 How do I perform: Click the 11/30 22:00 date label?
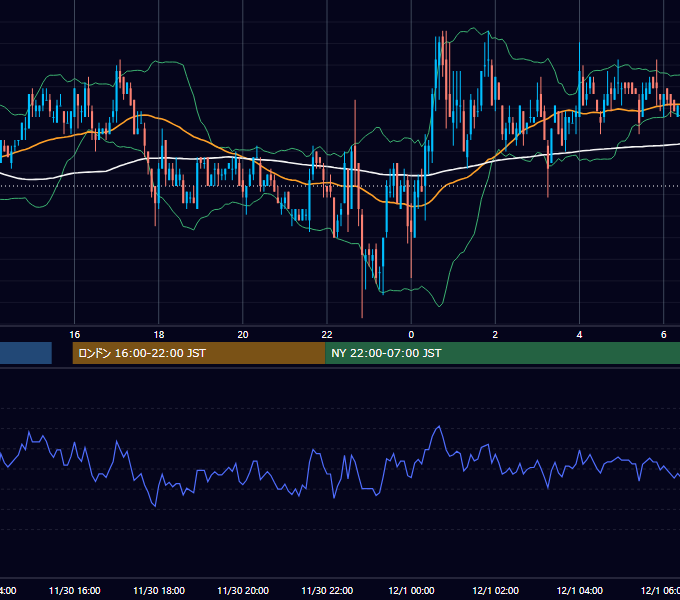click(x=327, y=590)
